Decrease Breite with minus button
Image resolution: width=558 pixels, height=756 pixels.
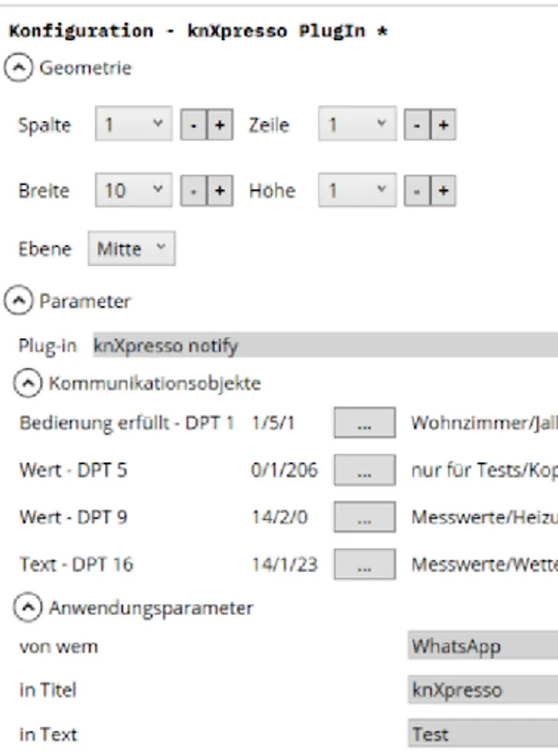click(193, 191)
